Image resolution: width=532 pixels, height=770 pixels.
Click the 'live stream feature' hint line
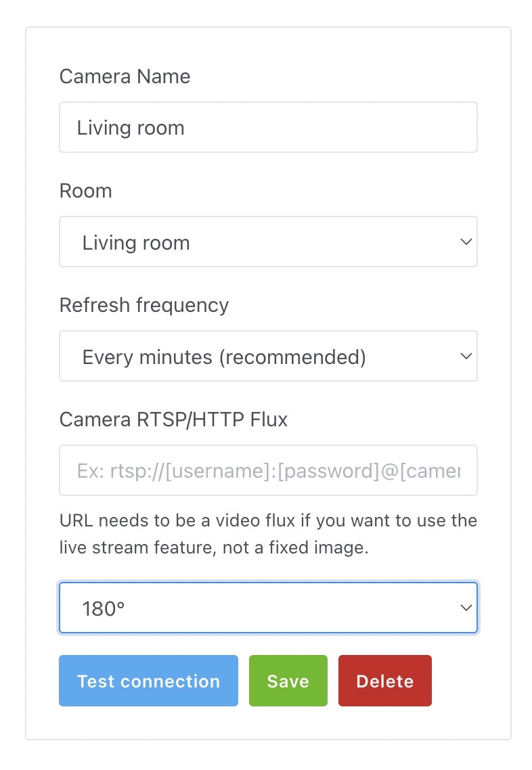pos(214,548)
